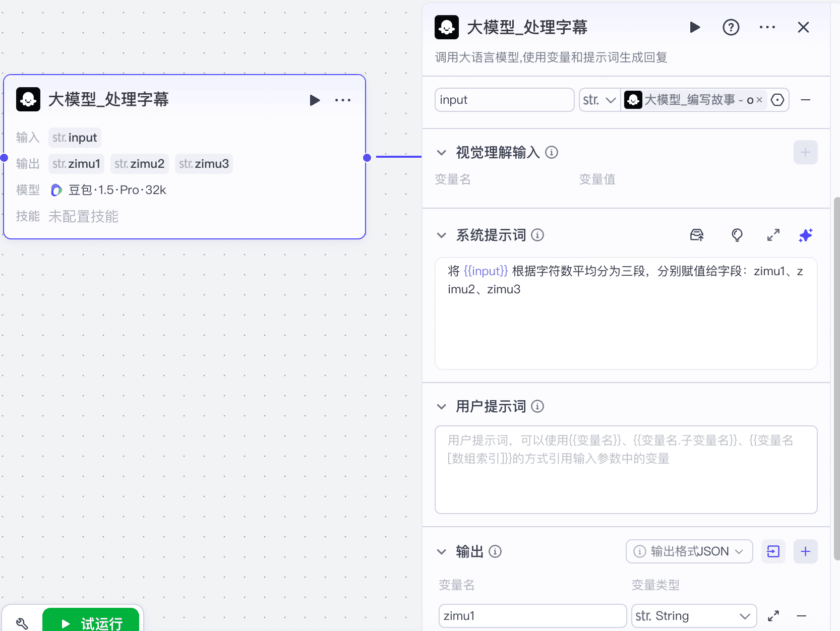This screenshot has height=631, width=840.
Task: Click the 试运行 button
Action: (91, 623)
